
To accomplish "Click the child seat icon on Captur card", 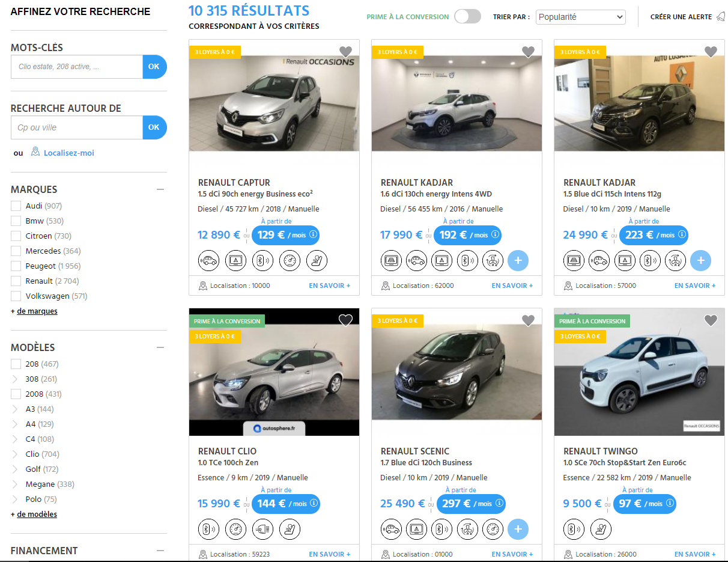I will tap(317, 261).
